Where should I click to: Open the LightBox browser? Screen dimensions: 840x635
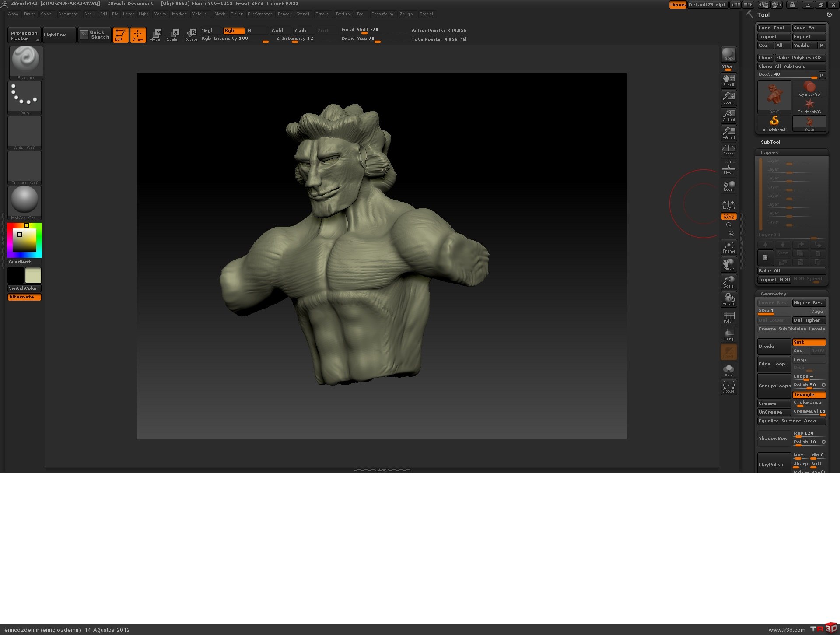(59, 35)
